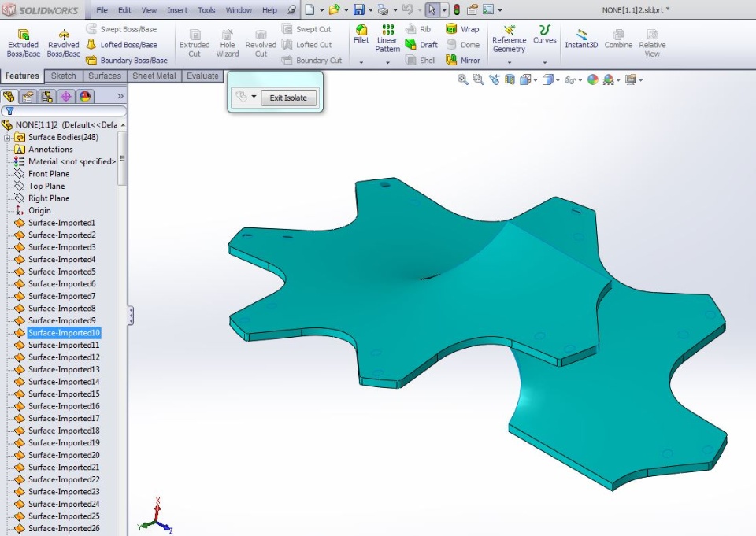
Task: Click Hide/Show Items glasses icon
Action: [570, 80]
